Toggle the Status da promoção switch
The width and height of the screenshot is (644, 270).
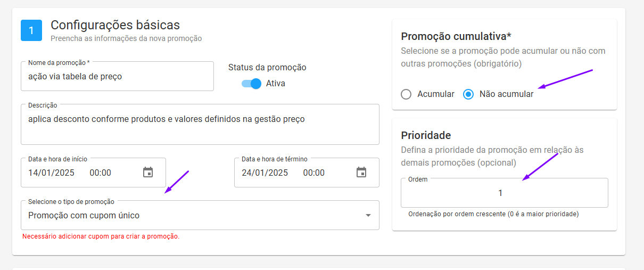pos(251,84)
